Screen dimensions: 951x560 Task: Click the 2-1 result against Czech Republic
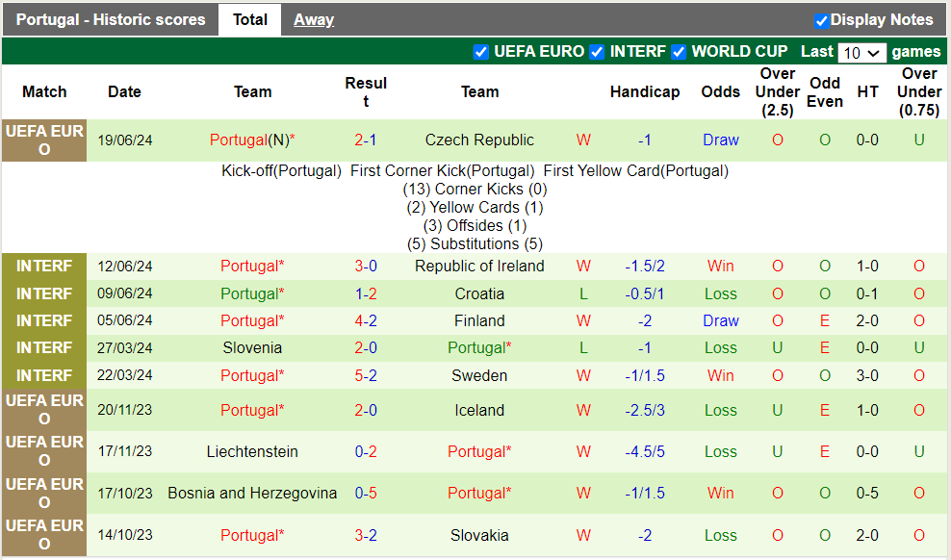(366, 140)
